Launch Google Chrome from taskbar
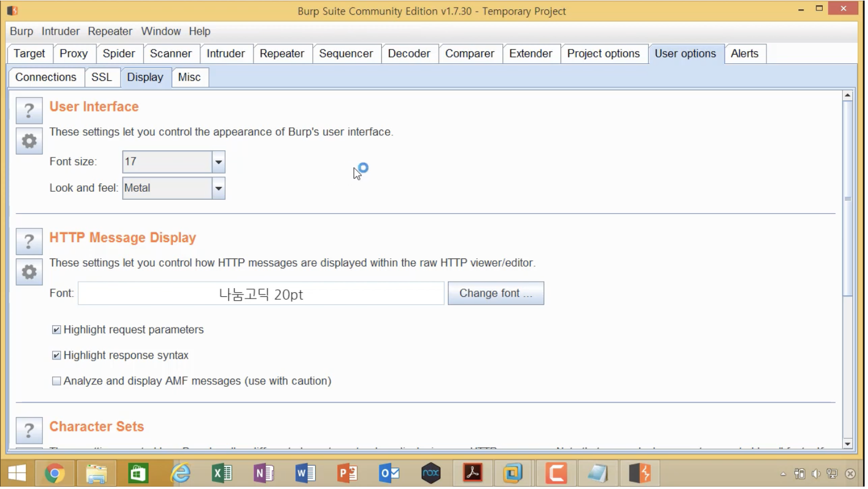 (x=55, y=474)
